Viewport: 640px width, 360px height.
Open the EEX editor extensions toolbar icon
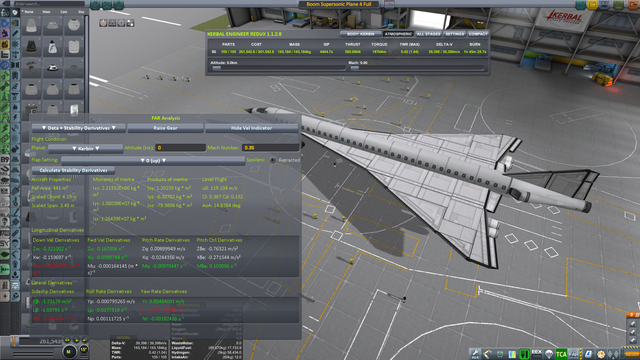536,354
